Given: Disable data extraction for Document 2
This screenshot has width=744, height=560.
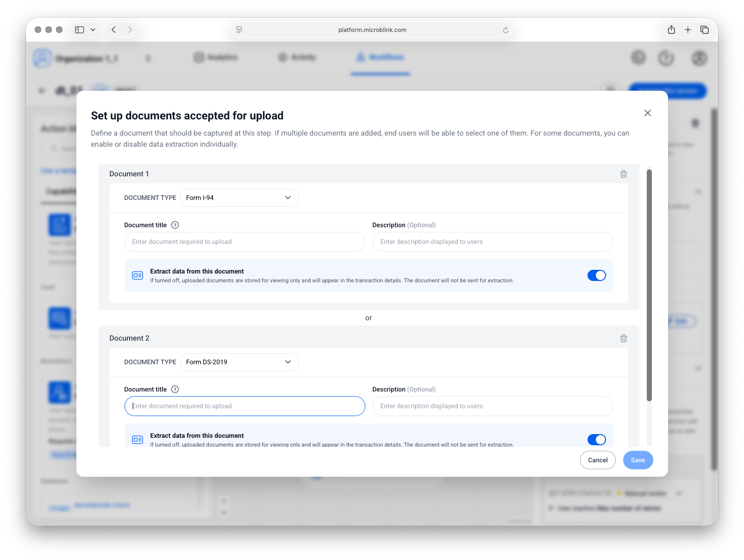Looking at the screenshot, I should click(x=596, y=440).
